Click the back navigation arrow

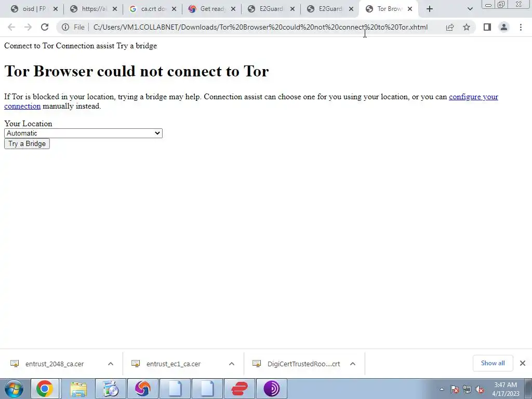pos(11,27)
